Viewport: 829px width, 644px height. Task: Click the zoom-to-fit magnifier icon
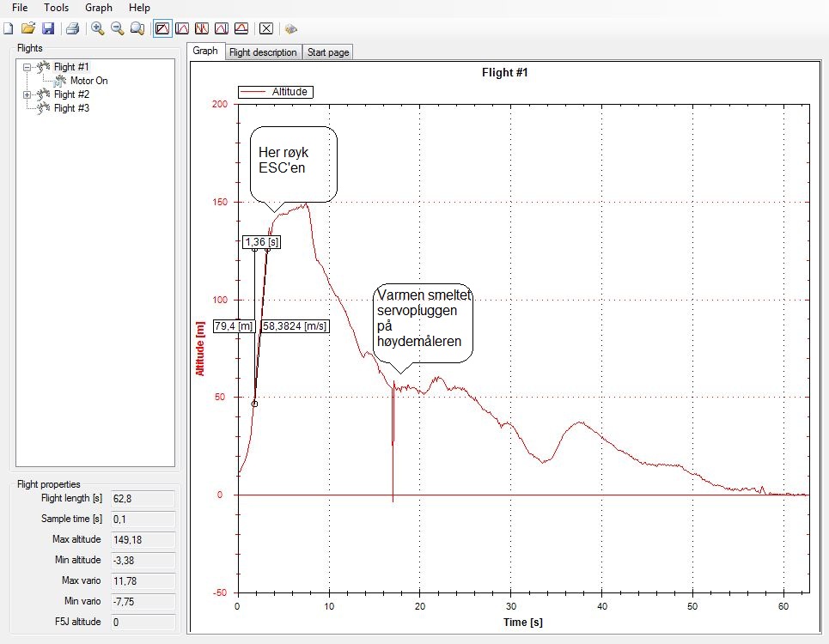[x=137, y=28]
